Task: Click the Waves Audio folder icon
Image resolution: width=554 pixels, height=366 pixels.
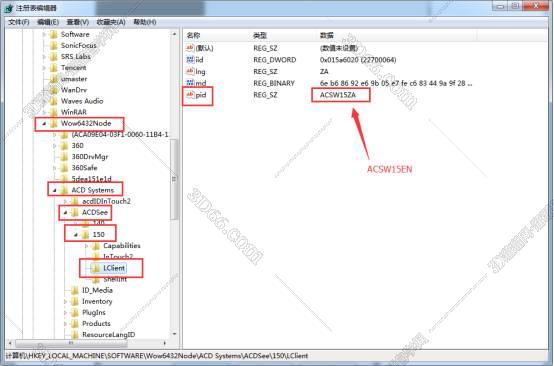Action: point(53,101)
